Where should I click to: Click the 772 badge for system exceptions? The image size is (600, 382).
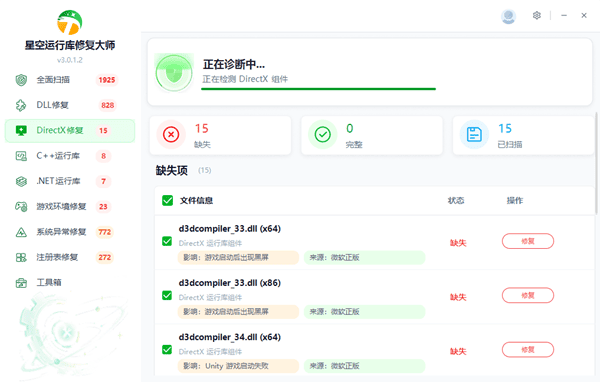pyautogui.click(x=104, y=232)
